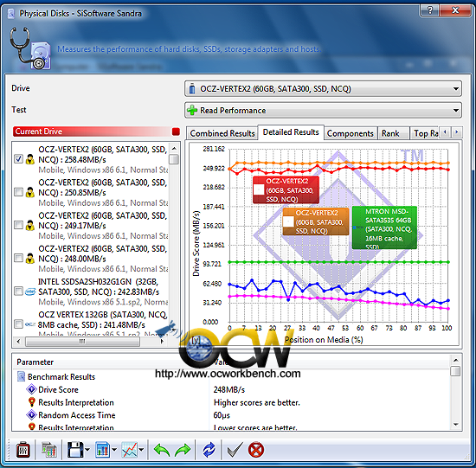Check OCZ-VERTEX2 248.00MB/s drive checkbox

click(18, 258)
